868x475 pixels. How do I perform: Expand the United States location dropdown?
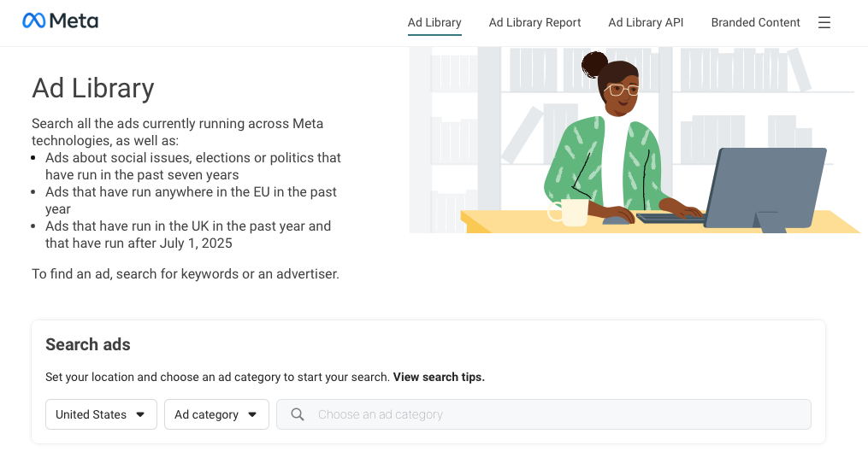(101, 414)
